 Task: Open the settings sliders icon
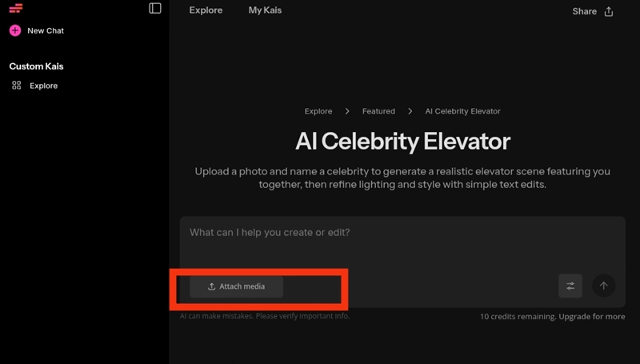coord(570,286)
